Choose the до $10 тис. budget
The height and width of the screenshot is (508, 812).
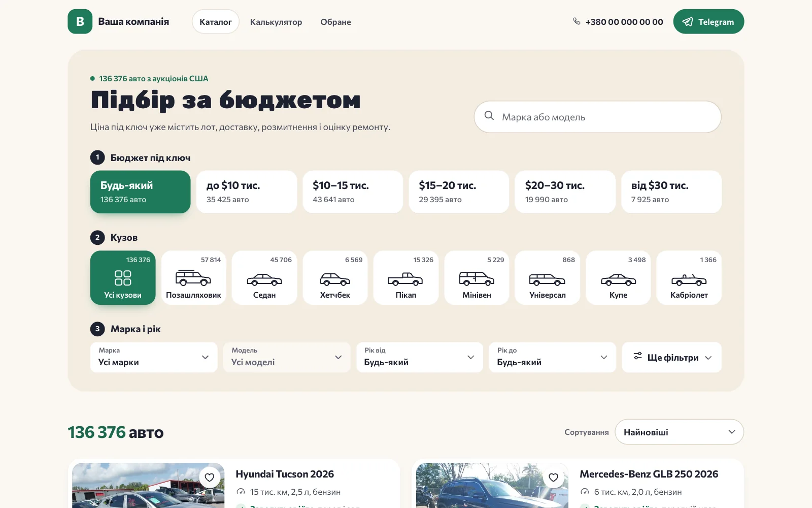pyautogui.click(x=247, y=192)
